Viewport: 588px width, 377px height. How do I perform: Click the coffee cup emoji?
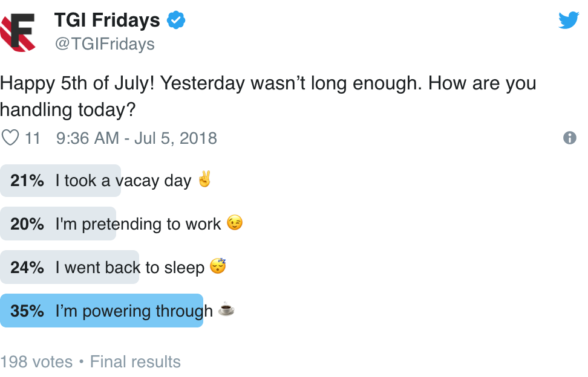pos(226,309)
